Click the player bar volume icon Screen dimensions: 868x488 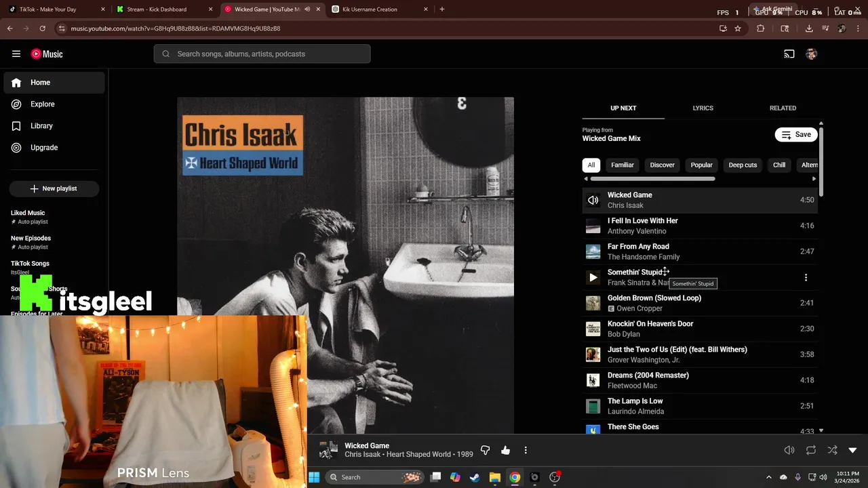point(789,450)
